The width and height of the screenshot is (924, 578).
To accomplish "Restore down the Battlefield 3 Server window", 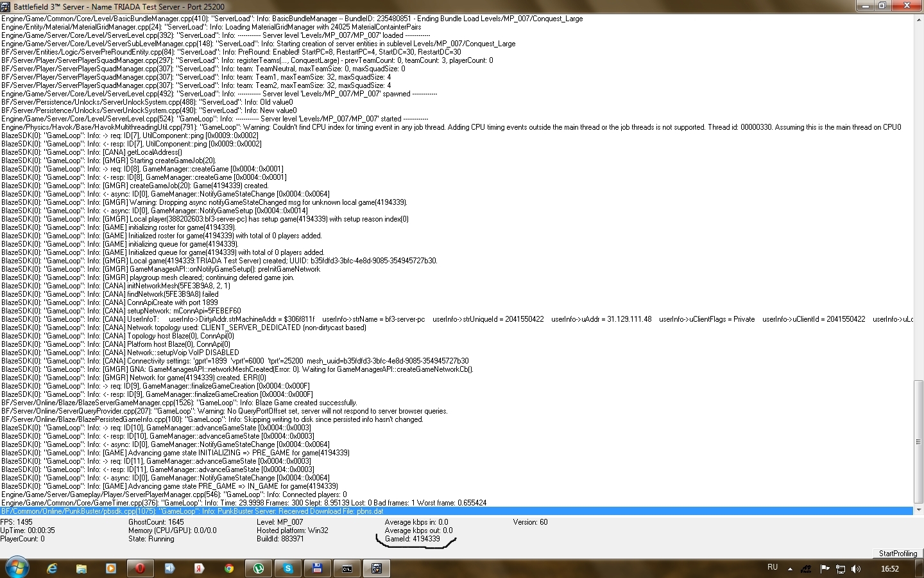I will [x=882, y=6].
